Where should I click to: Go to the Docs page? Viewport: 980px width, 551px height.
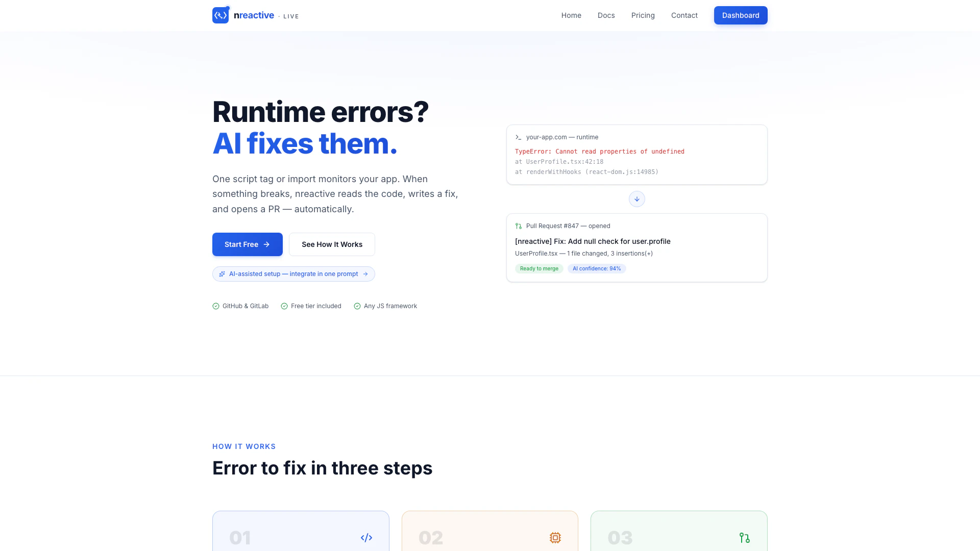pyautogui.click(x=606, y=15)
